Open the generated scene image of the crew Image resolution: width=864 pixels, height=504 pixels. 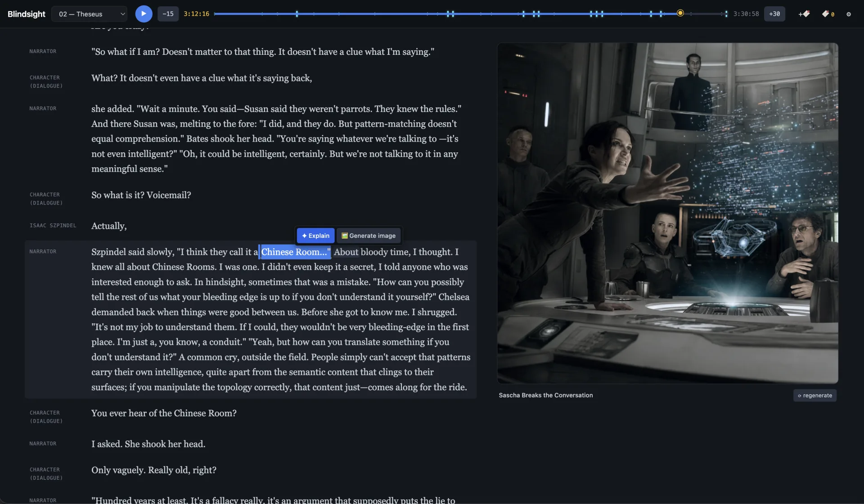tap(667, 213)
